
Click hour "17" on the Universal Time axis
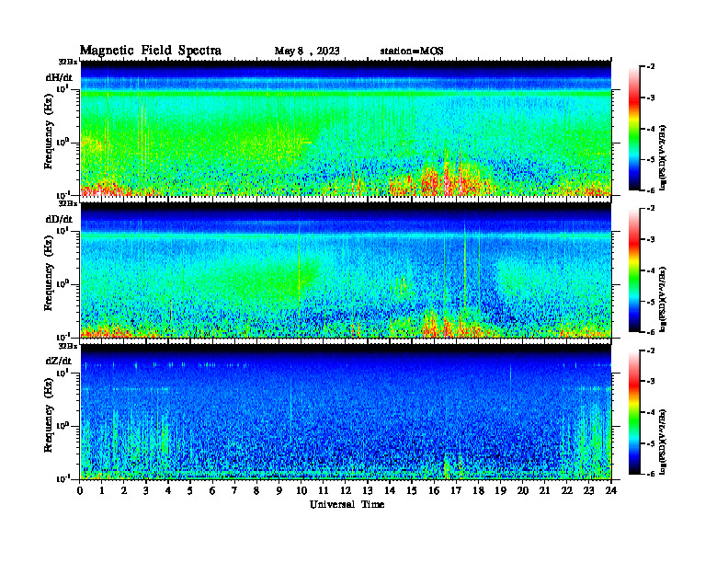click(456, 490)
